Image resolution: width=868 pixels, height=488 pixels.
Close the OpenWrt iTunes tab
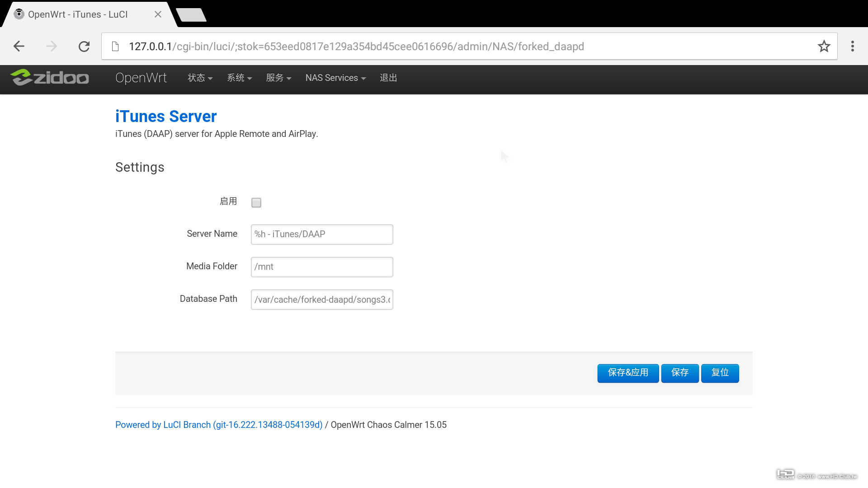pos(158,14)
